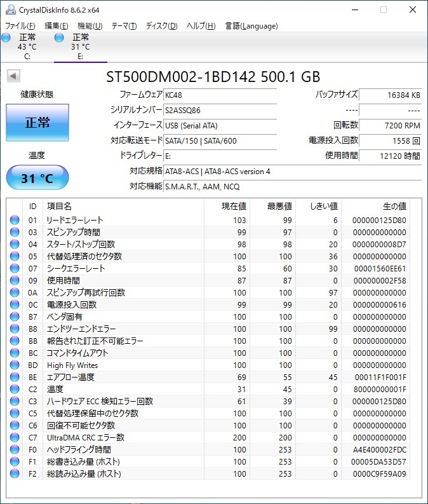
Task: Click the しきい値 column header
Action: 319,206
